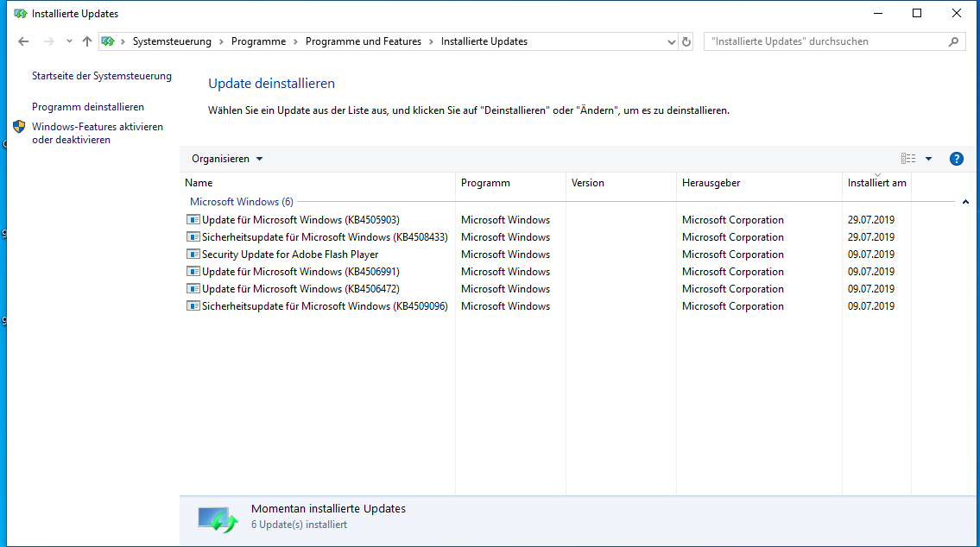Select Sicherheitsupdate für Microsoft Windows (KB4509096)
Viewport: 980px width, 547px height.
325,306
